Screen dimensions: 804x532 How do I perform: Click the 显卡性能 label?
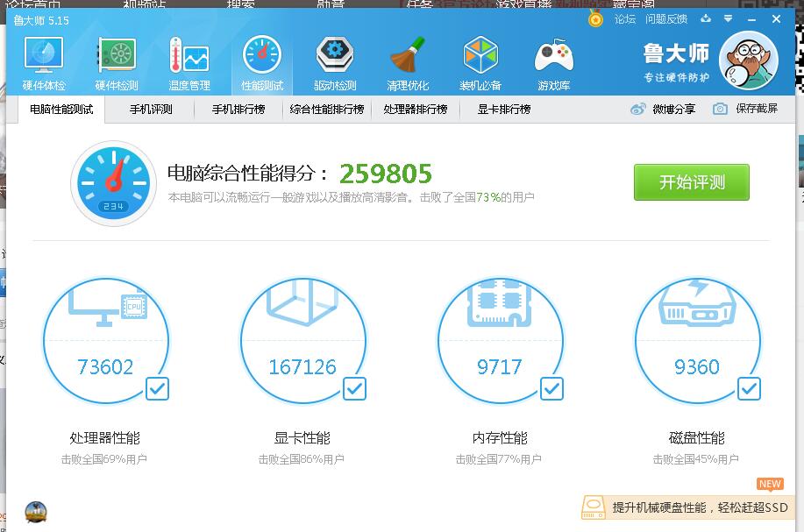pyautogui.click(x=302, y=438)
